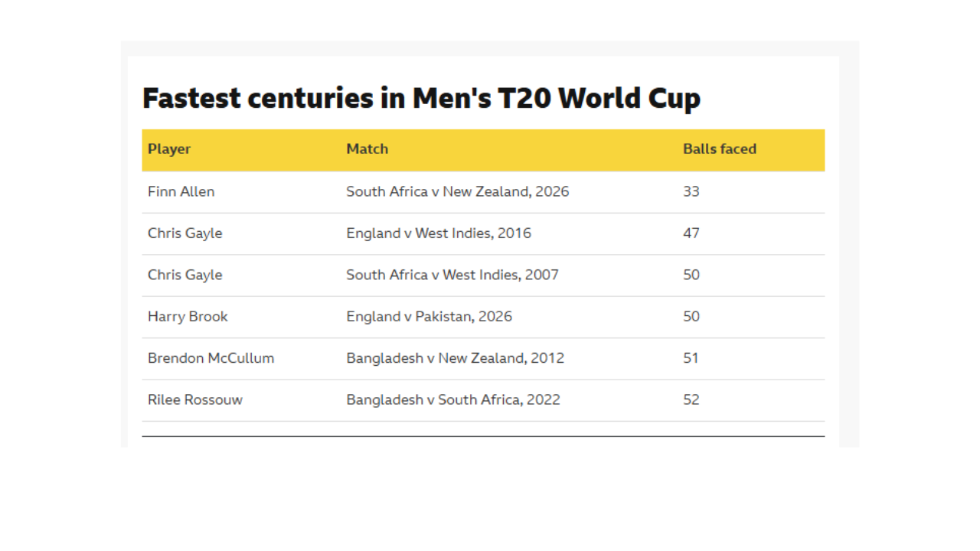The width and height of the screenshot is (980, 551).
Task: Click 'Bangladesh v South Africa, 2022' match
Action: pos(453,399)
